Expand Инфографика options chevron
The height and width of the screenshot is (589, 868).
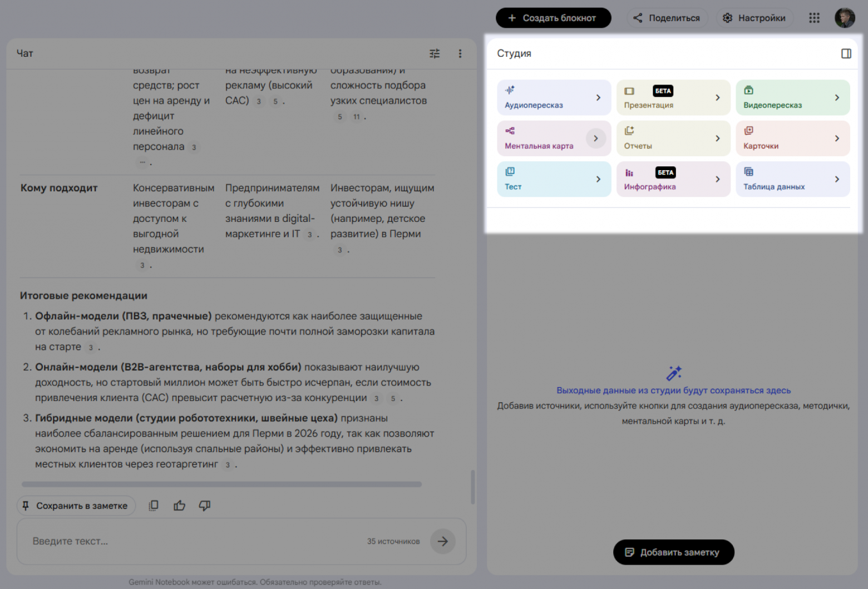pos(718,179)
